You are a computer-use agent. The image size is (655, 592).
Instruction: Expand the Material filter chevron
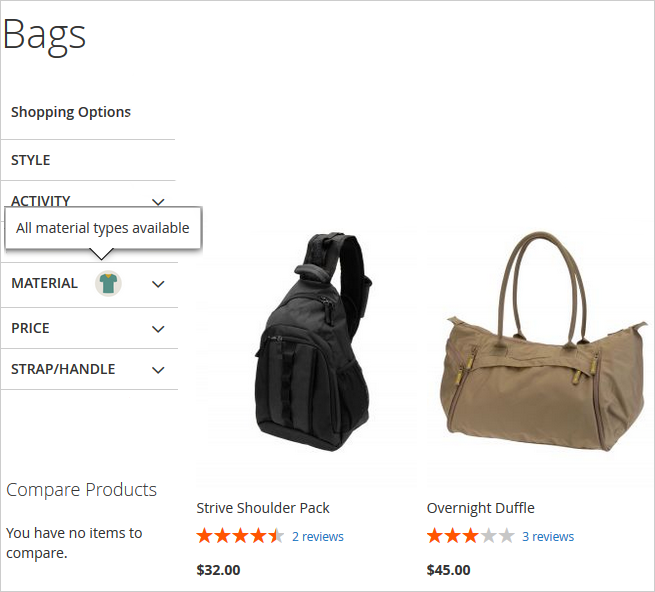click(x=158, y=284)
